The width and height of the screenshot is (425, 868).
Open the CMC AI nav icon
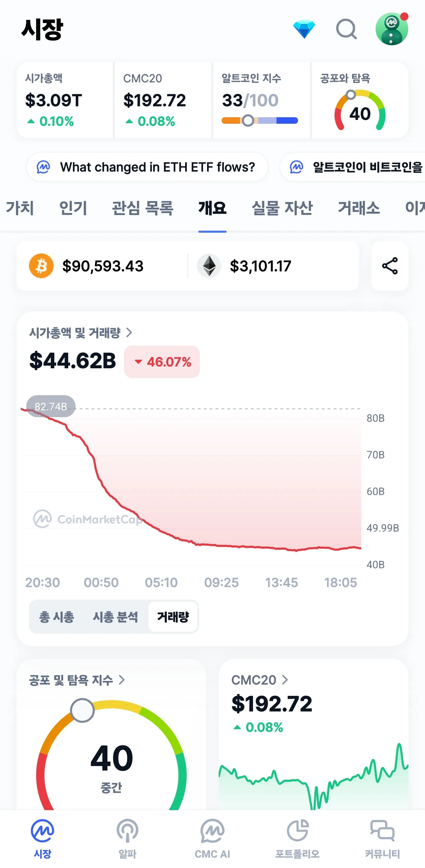pos(212,831)
